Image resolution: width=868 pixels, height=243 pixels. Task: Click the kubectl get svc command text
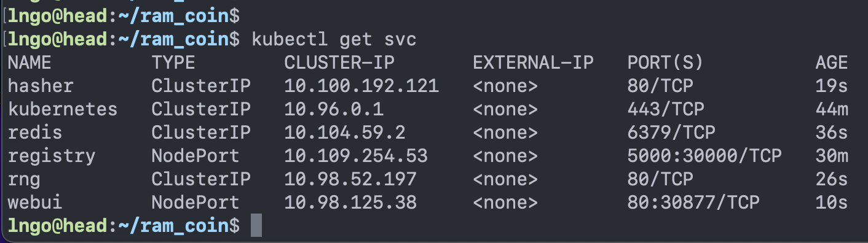tap(334, 40)
